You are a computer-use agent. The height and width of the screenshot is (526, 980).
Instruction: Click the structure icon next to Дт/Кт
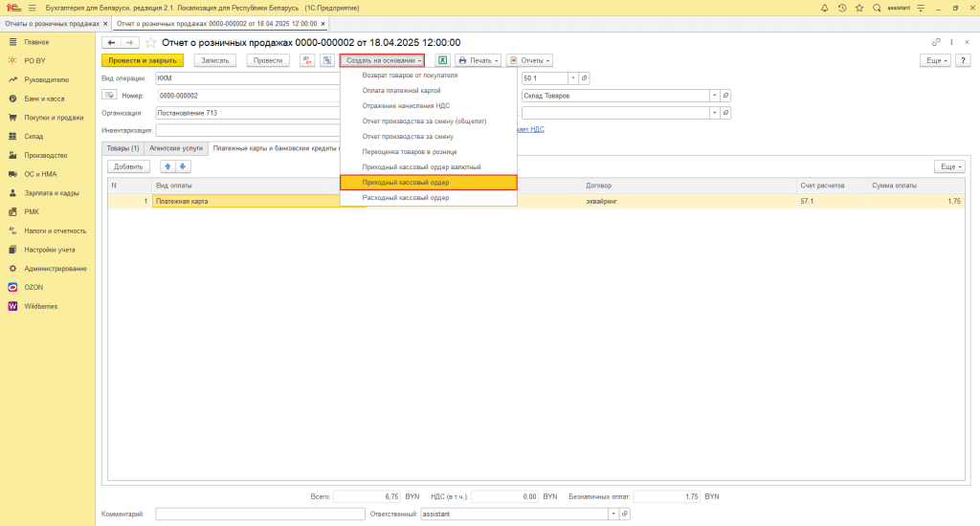[x=327, y=60]
